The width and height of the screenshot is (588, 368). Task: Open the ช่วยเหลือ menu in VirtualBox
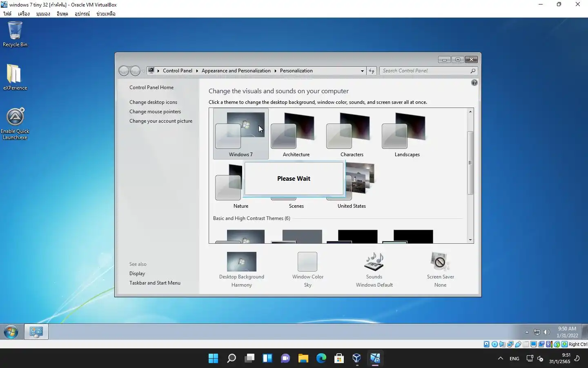106,14
